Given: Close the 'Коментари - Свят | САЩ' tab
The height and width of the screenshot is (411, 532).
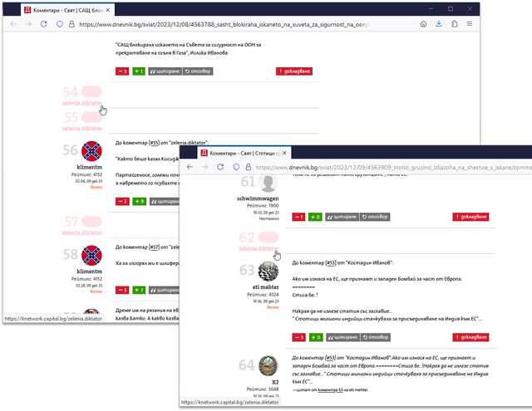Looking at the screenshot, I should point(108,10).
